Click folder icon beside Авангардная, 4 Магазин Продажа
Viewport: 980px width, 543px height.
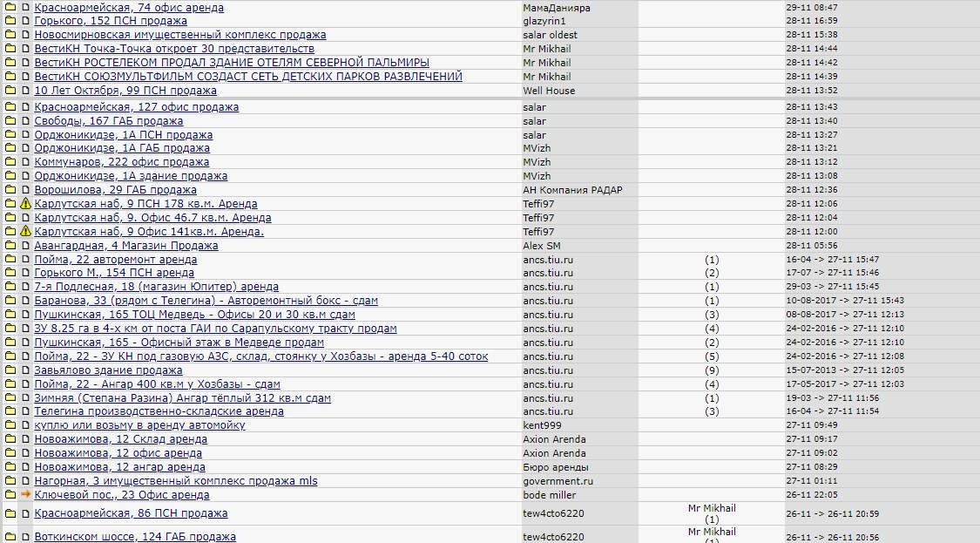[x=10, y=245]
